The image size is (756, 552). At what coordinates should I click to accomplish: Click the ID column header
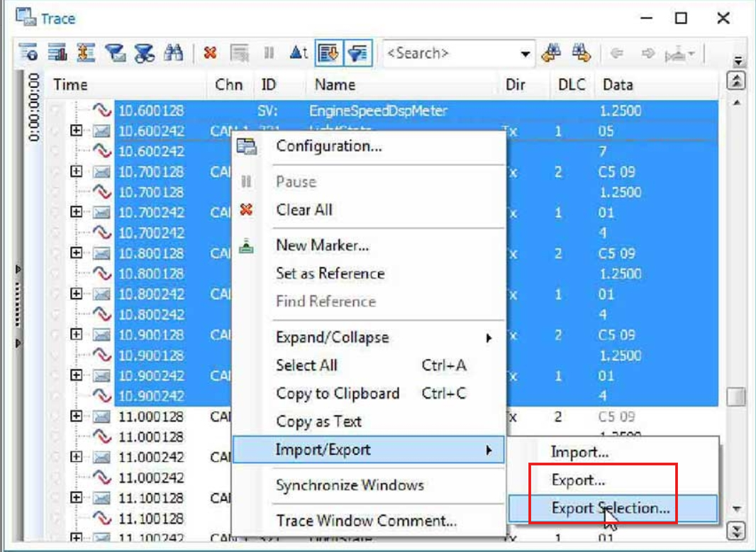[279, 85]
